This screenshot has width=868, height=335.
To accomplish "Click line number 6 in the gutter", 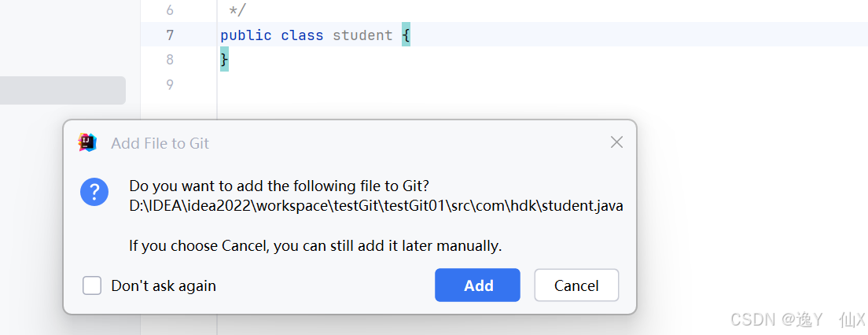I will point(170,10).
